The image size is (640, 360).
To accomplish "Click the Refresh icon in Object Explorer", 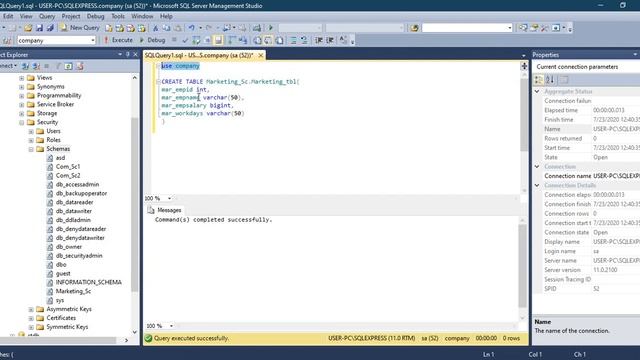I will coord(68,66).
